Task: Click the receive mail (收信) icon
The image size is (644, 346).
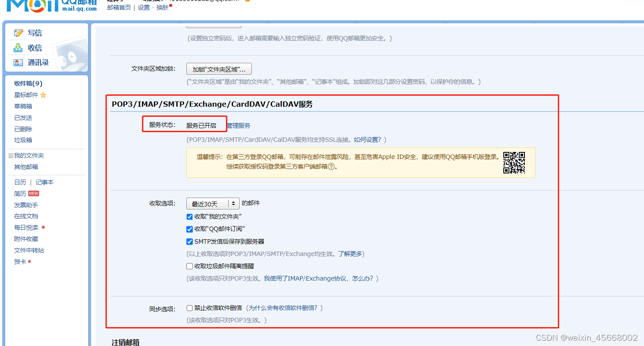Action: pos(18,48)
